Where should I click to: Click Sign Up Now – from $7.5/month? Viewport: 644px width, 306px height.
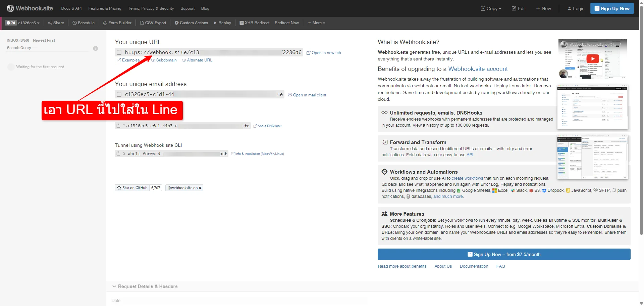[504, 254]
